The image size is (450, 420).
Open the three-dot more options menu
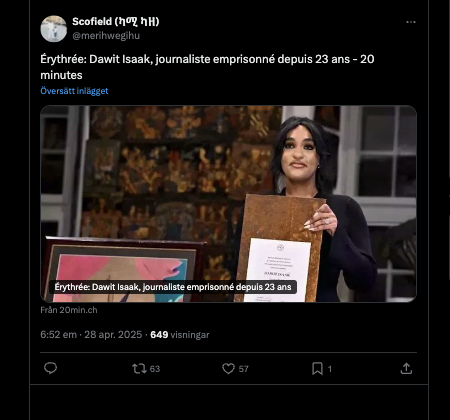click(x=411, y=22)
